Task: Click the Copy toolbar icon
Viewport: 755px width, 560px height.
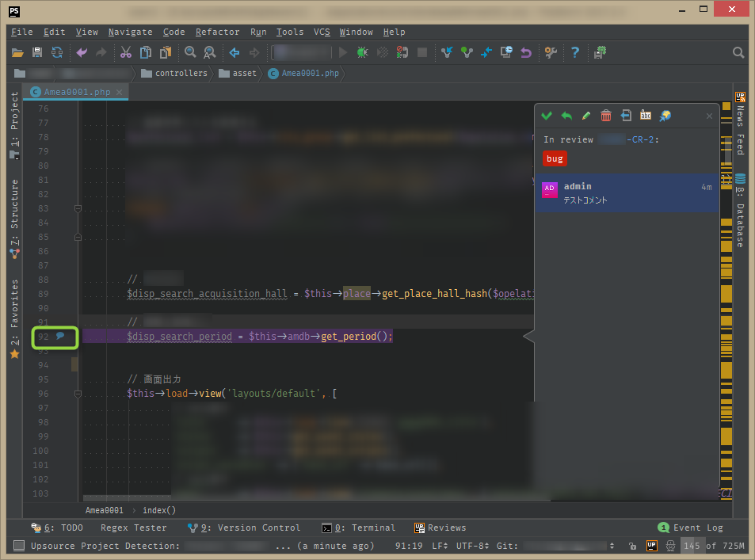Action: 146,52
